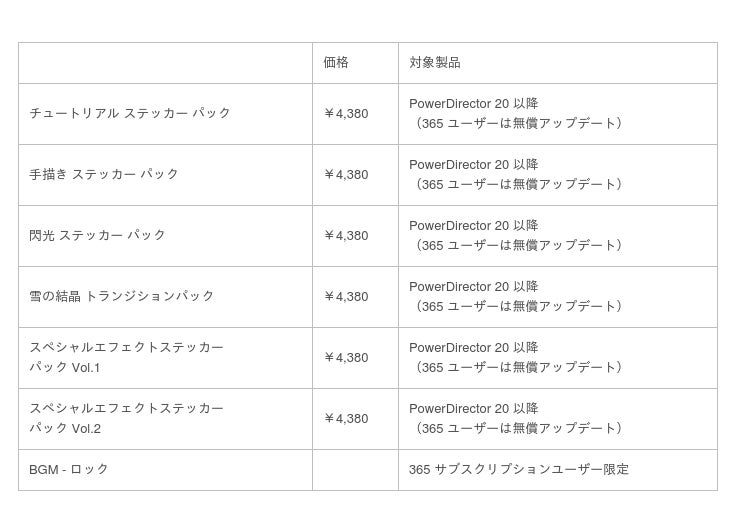Click 365 サブスクリプションユーザー限定 text
Screen dimensions: 740x531
[x=518, y=470]
